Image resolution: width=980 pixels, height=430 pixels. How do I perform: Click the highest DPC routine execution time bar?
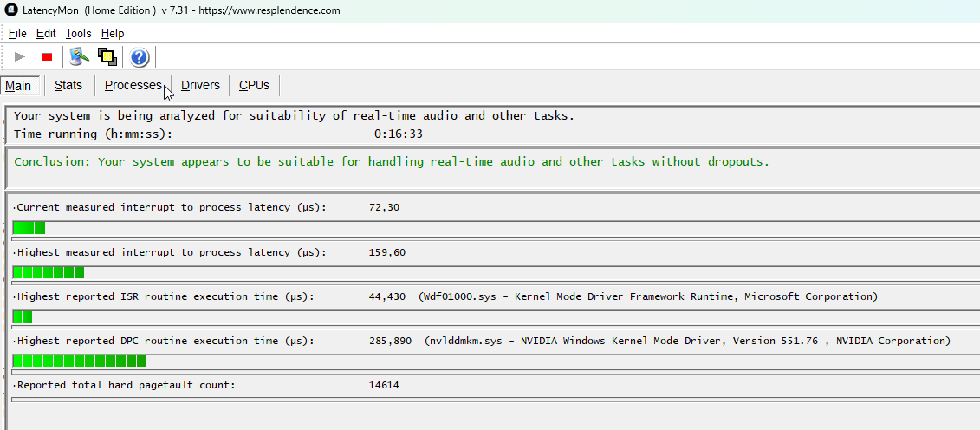pos(496,362)
